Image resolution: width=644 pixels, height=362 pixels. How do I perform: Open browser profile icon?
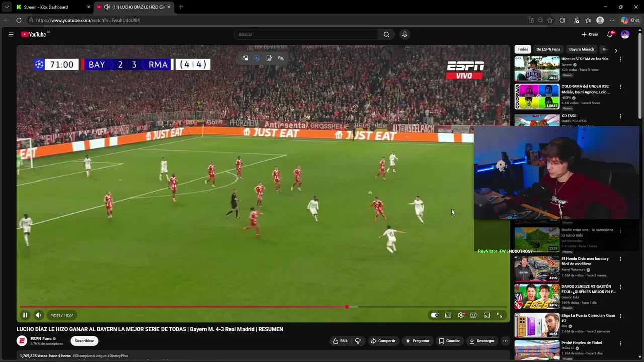[x=600, y=20]
